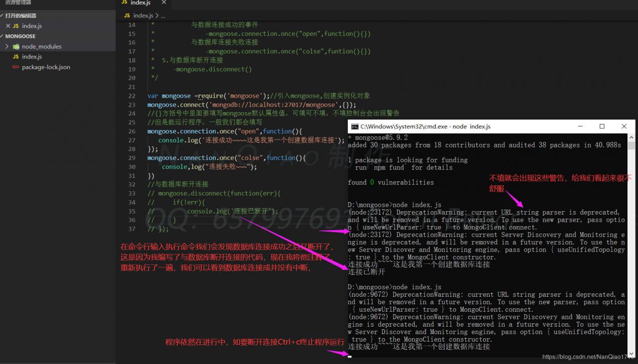Collapse the MONGOOSE folder section
The width and height of the screenshot is (638, 364).
point(20,36)
